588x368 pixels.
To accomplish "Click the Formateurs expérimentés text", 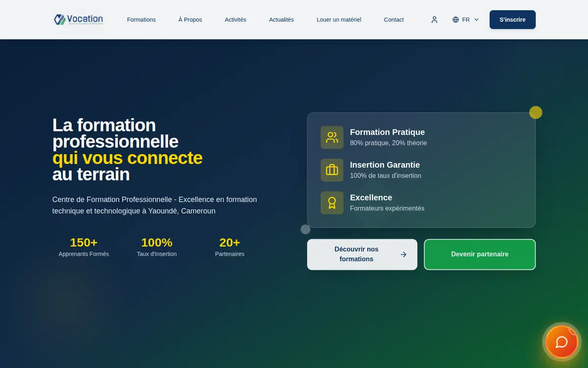I will click(x=387, y=209).
